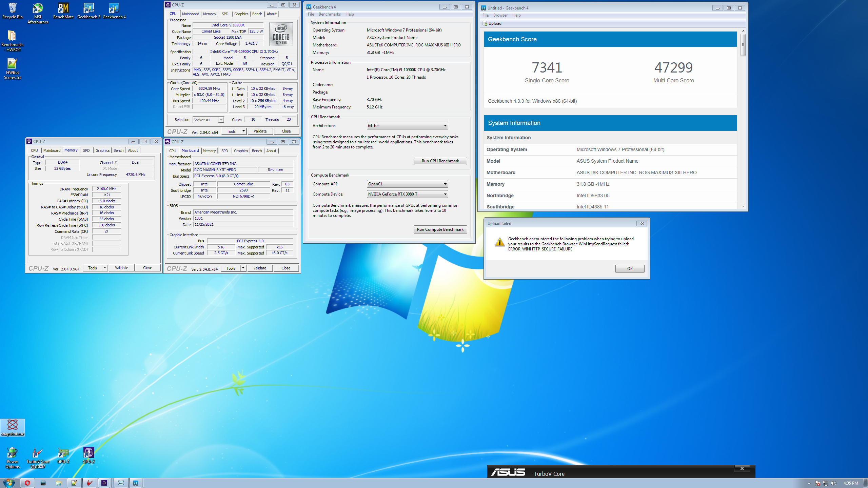Screen dimensions: 868x488
Task: Launch the GPU-Z desktop icon
Action: coord(63,455)
